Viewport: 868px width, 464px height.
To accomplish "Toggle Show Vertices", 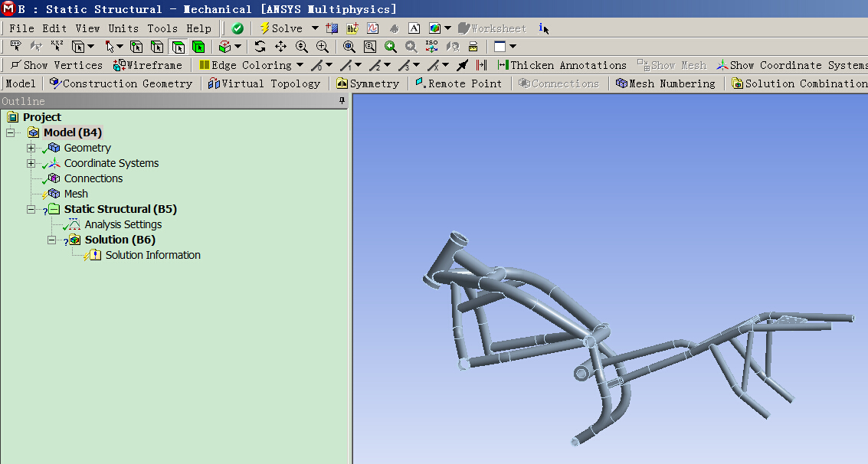I will coord(57,65).
